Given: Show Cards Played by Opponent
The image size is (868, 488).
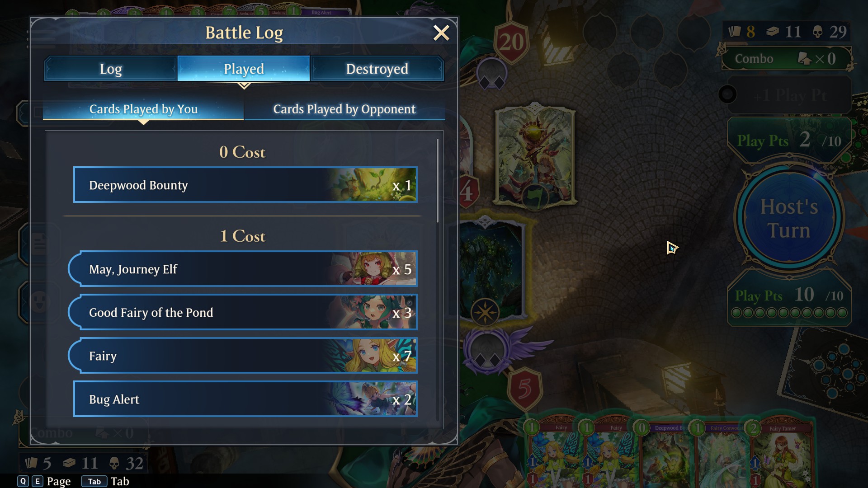Looking at the screenshot, I should (344, 109).
